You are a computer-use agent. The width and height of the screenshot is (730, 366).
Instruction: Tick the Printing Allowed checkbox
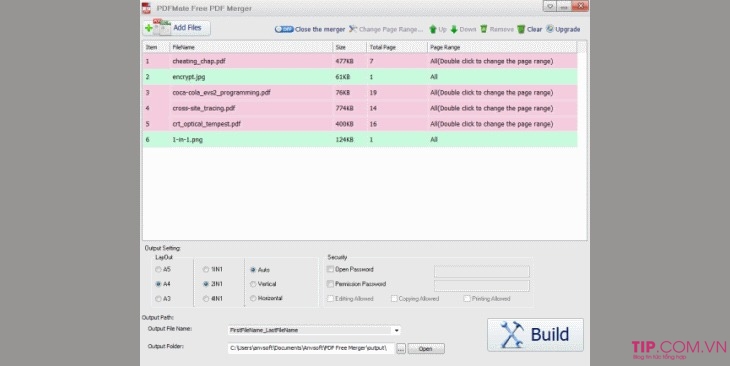[x=467, y=298]
